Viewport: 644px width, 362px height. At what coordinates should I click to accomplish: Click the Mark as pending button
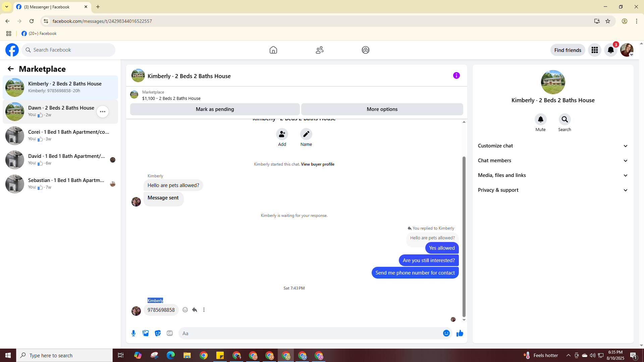(x=215, y=109)
